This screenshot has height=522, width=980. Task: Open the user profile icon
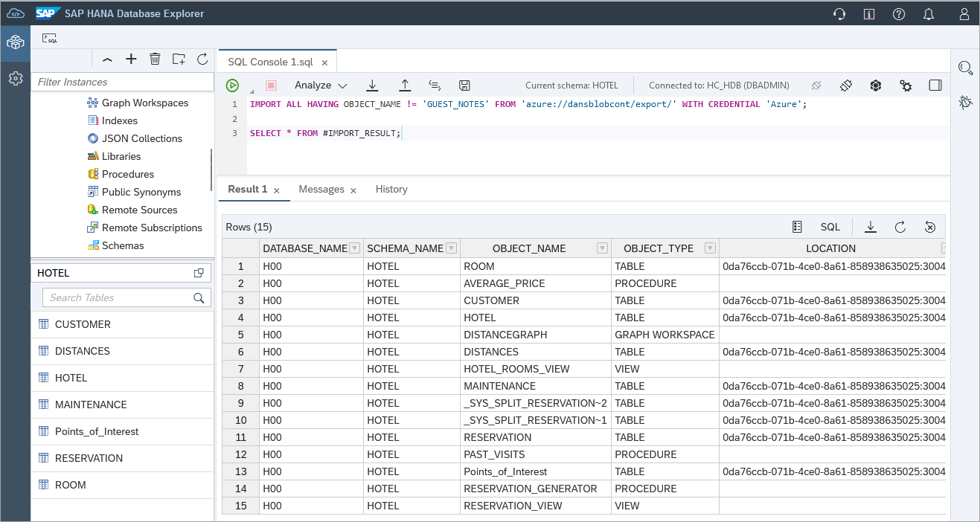[x=964, y=14]
